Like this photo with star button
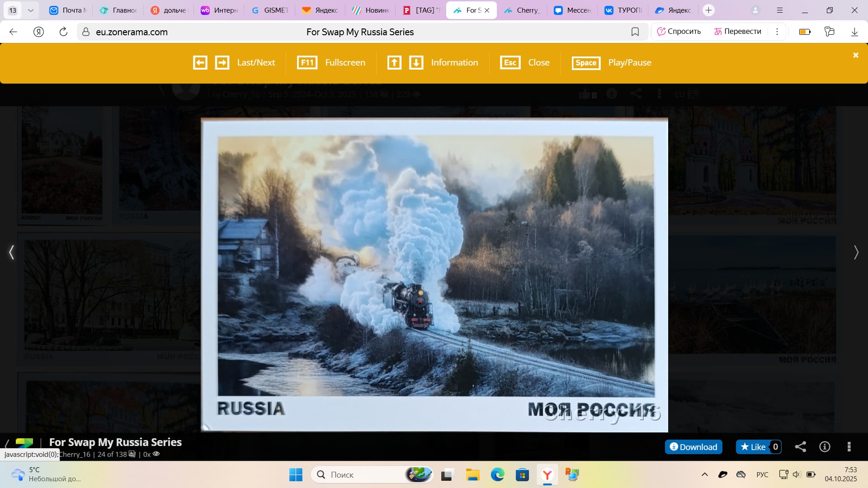The image size is (868, 488). point(753,447)
